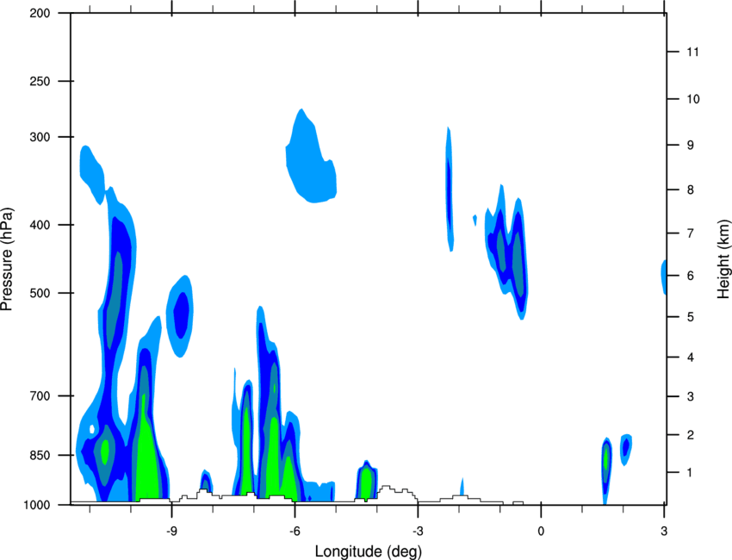Click the 3 km height label
732x560 pixels.
point(691,396)
